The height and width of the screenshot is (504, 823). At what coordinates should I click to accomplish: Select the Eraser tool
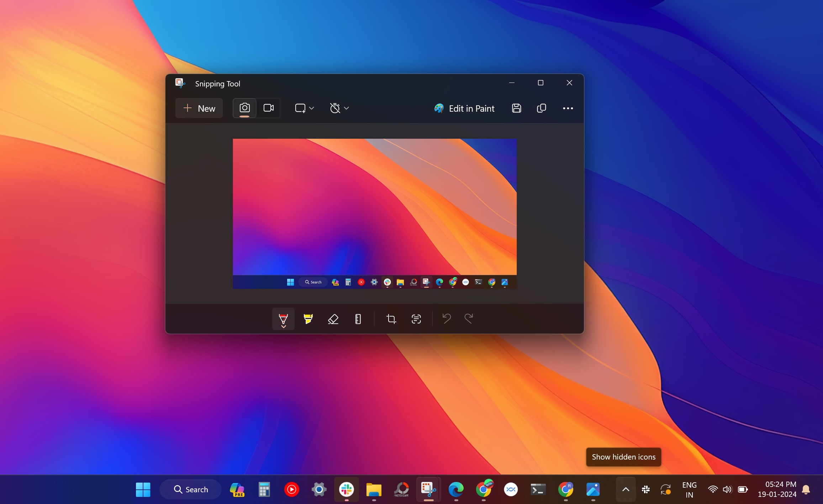pos(332,319)
